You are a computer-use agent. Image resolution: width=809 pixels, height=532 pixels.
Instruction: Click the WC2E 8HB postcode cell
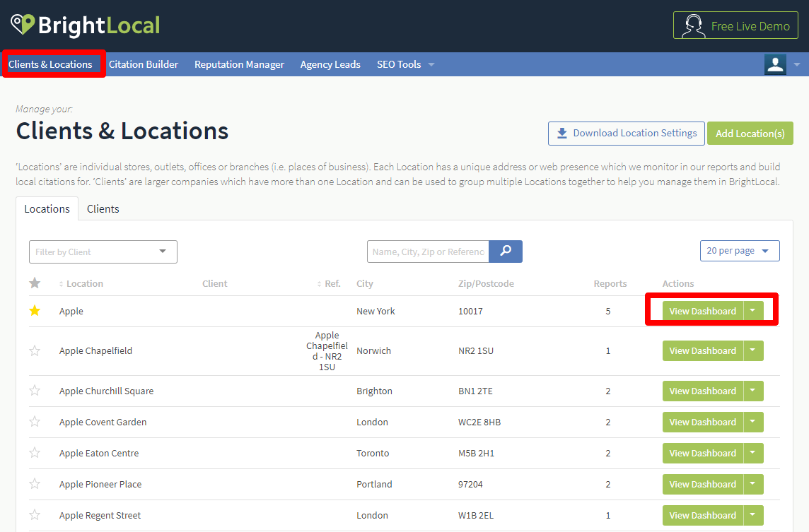(479, 422)
